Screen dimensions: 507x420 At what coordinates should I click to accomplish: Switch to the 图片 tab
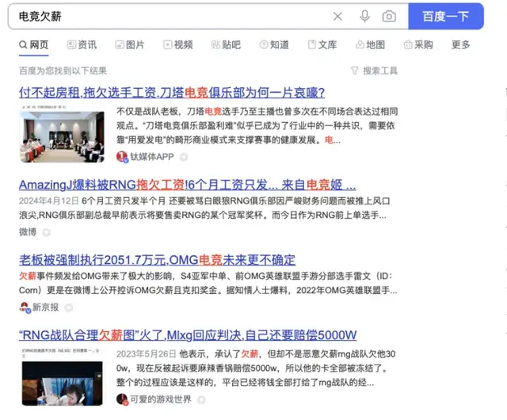(x=130, y=44)
